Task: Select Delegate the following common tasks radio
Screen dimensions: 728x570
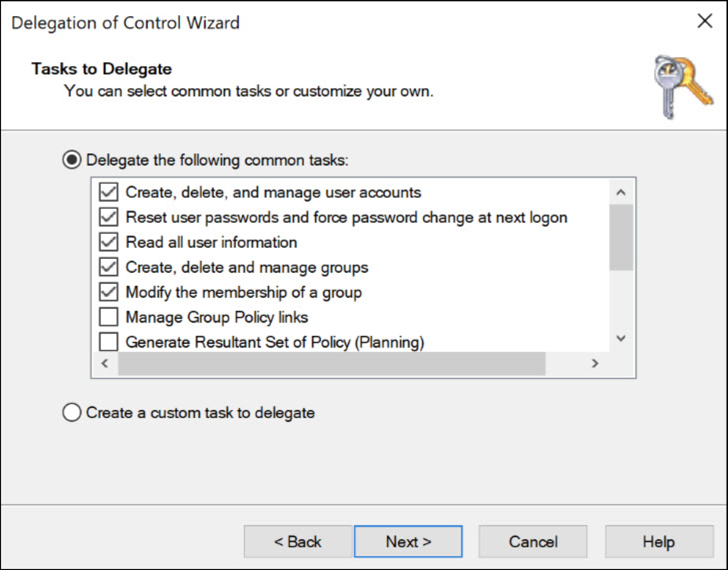Action: point(72,160)
